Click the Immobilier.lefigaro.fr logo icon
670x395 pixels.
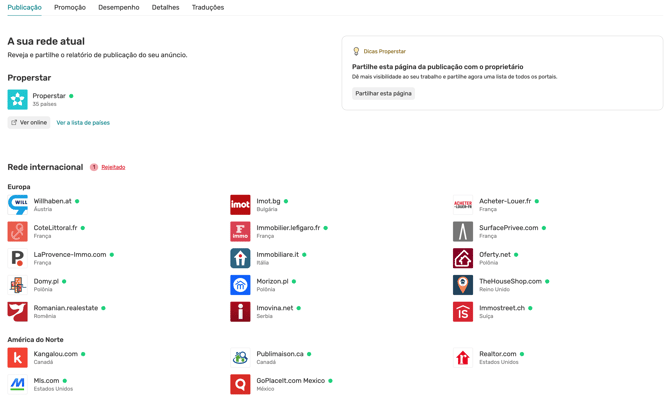[x=240, y=232]
